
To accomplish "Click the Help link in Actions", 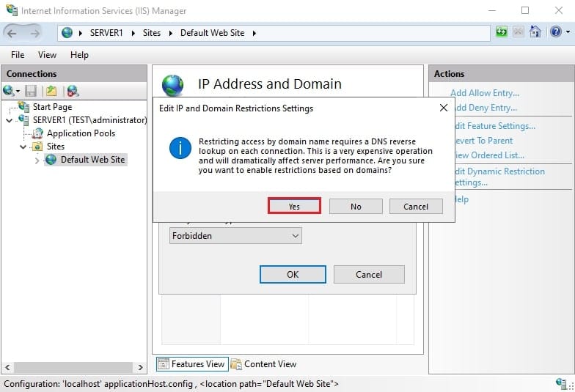I will pos(461,199).
